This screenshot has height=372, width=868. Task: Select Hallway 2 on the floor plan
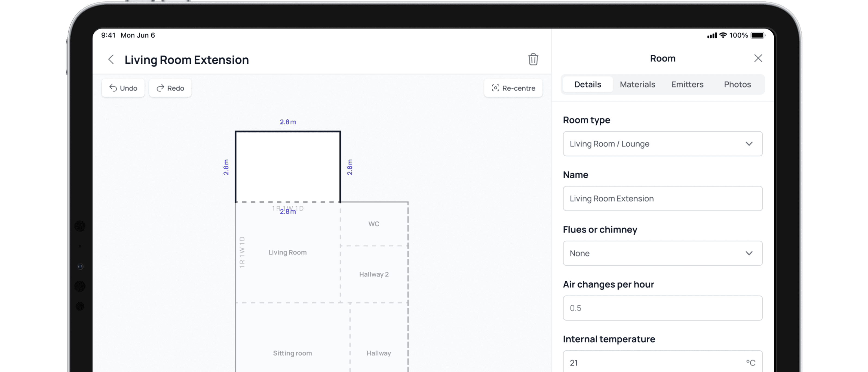[x=374, y=274]
